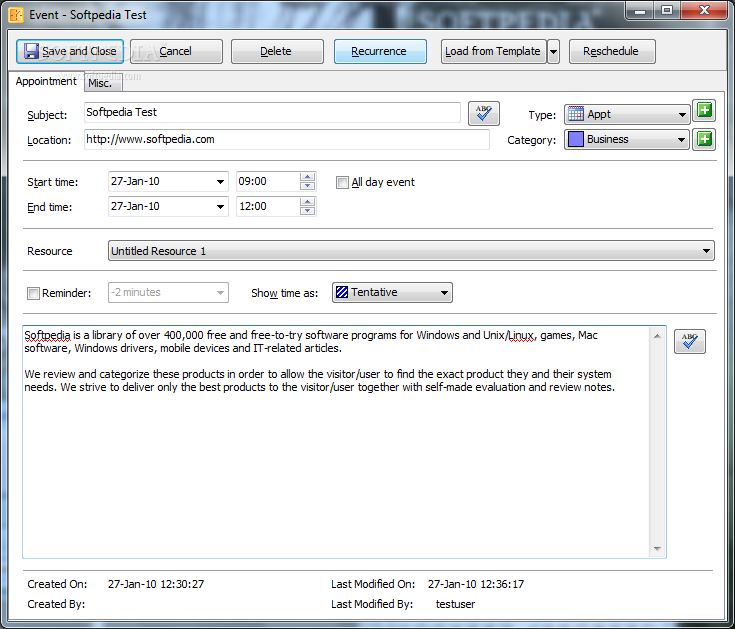This screenshot has height=629, width=735.
Task: Open the Type dropdown showing Appt
Action: point(627,114)
